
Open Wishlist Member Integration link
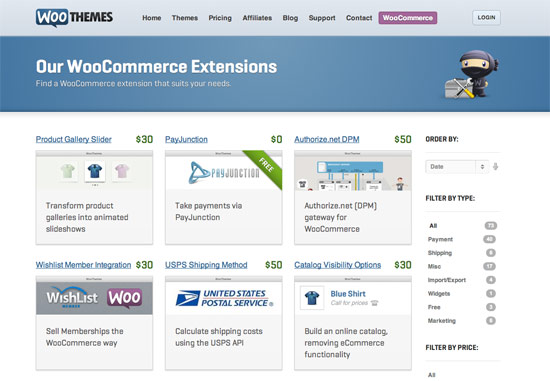tap(83, 265)
